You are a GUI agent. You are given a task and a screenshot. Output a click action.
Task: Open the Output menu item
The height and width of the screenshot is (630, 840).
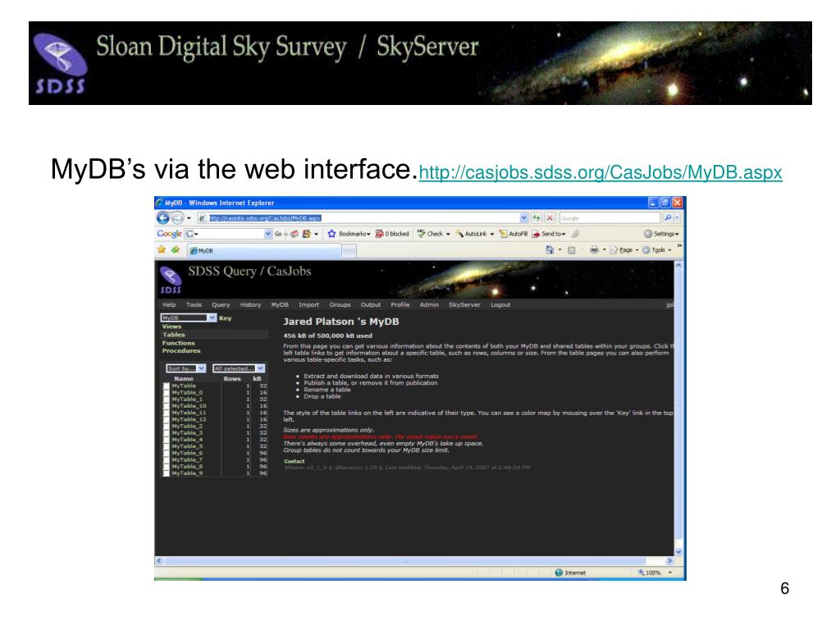371,304
